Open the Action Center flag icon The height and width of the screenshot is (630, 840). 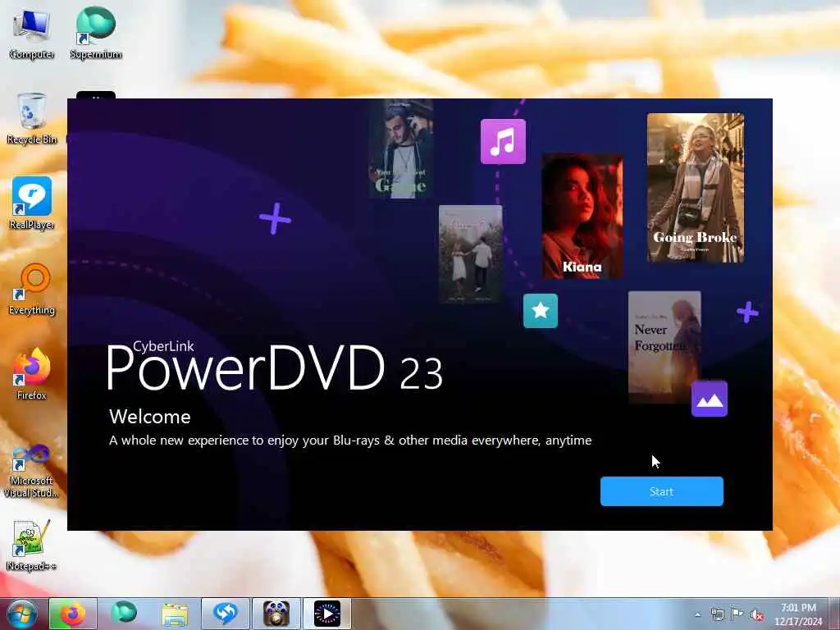(x=737, y=614)
